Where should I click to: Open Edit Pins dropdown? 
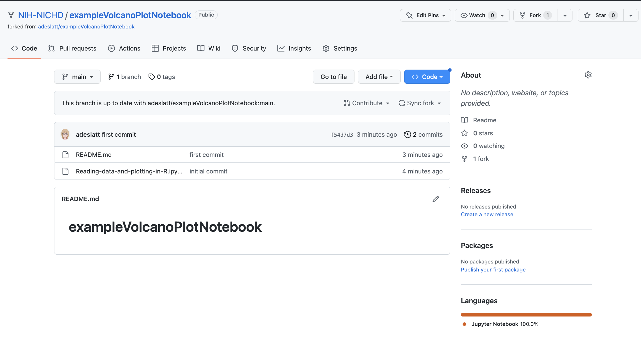(425, 15)
